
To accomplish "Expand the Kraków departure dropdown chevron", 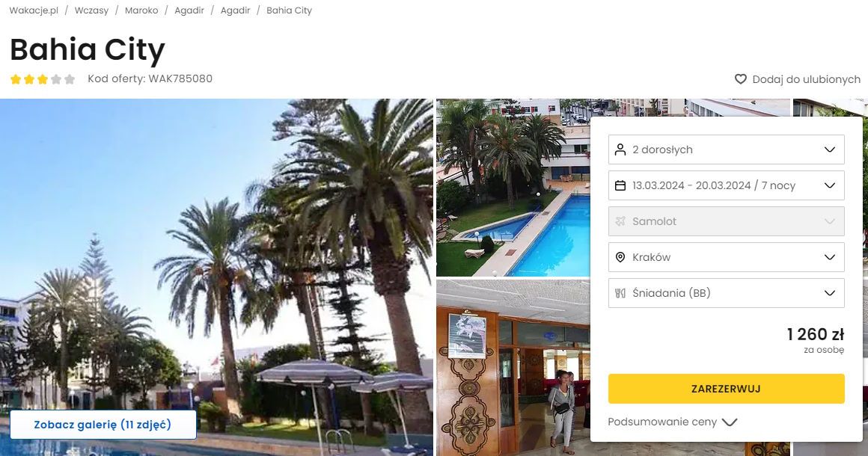I will point(829,257).
